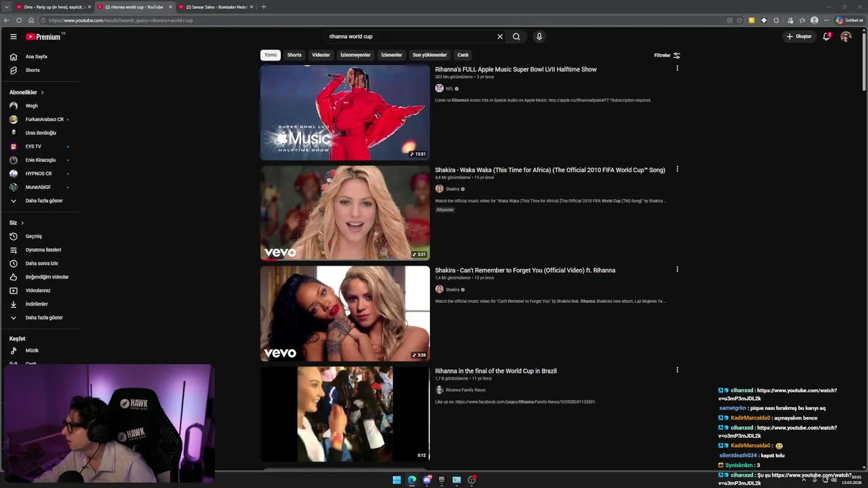Open the Filtreler filter options

[667, 55]
